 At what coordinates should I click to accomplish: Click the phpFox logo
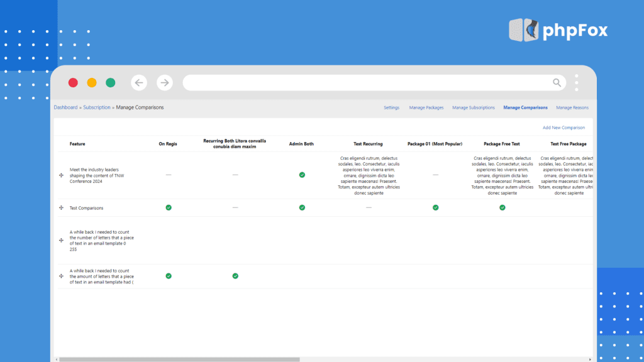pos(558,30)
